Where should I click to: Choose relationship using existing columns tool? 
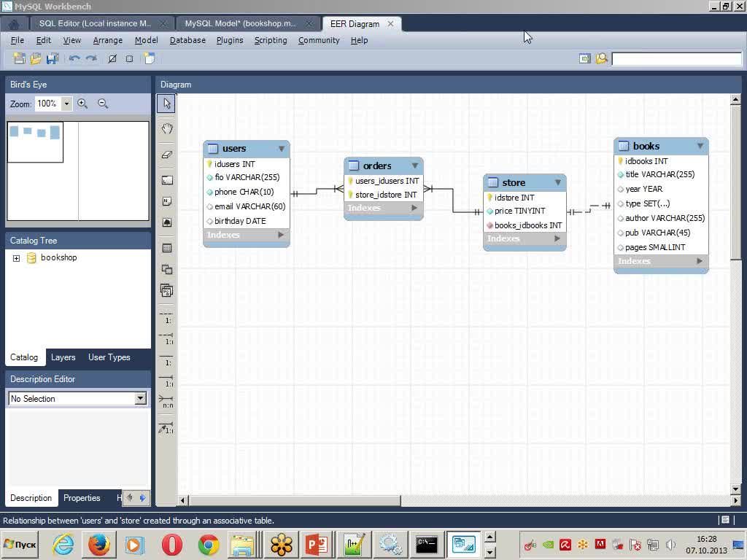(x=167, y=428)
